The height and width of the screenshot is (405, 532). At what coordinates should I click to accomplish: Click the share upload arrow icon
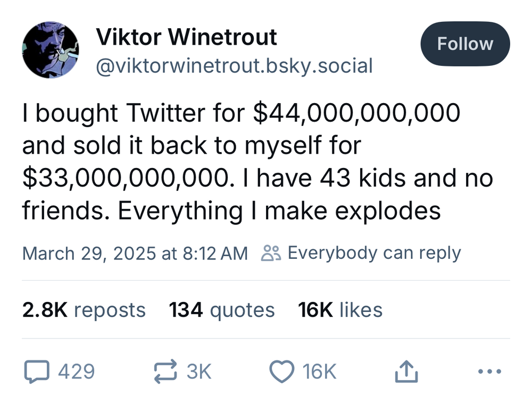coord(406,372)
